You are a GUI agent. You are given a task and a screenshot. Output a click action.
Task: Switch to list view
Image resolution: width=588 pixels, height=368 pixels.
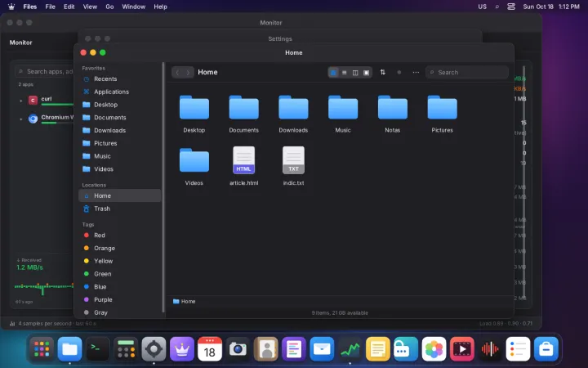tap(345, 73)
